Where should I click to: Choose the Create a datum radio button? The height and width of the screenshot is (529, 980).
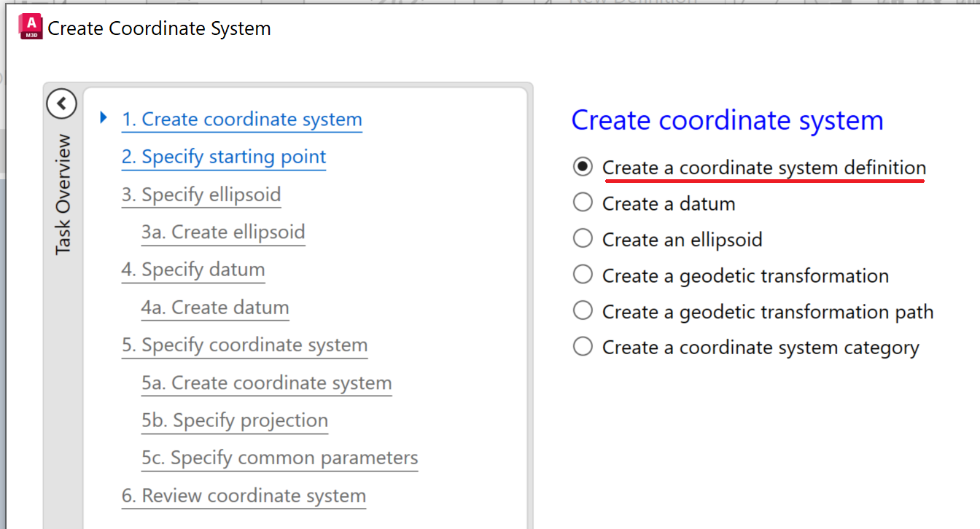click(583, 203)
